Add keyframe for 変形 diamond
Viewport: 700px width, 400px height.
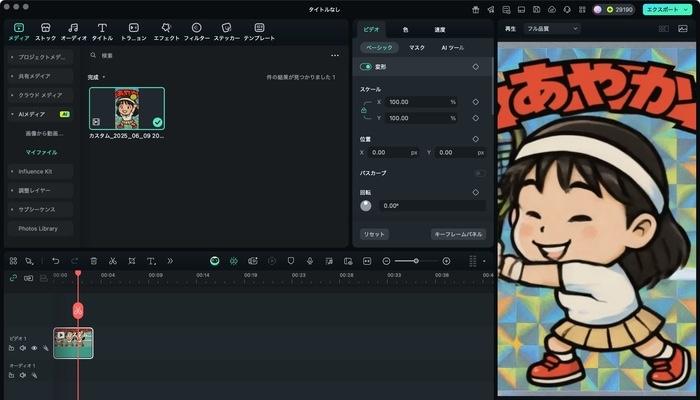coord(475,67)
